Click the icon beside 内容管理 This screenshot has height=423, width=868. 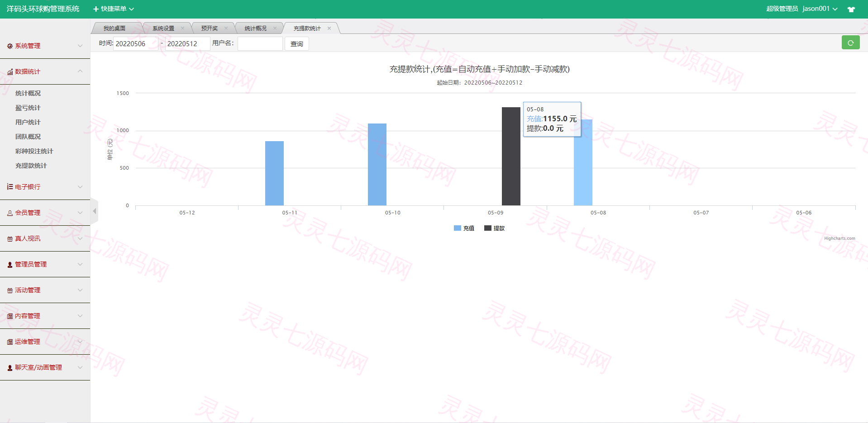pos(10,316)
